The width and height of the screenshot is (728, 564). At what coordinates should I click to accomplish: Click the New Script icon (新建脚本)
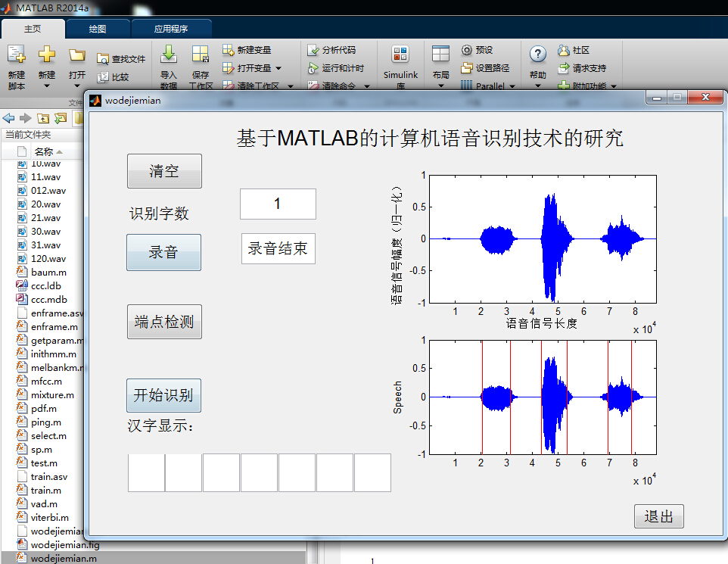[16, 55]
